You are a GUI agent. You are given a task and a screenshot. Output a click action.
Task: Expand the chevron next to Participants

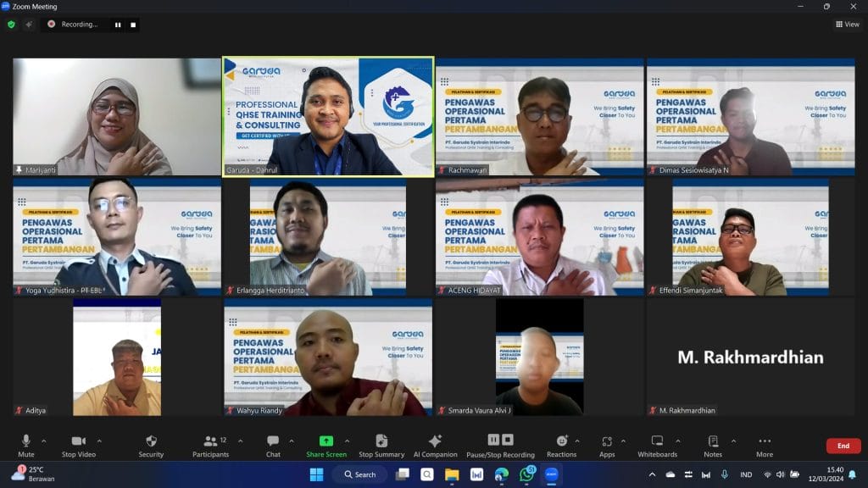click(x=240, y=441)
